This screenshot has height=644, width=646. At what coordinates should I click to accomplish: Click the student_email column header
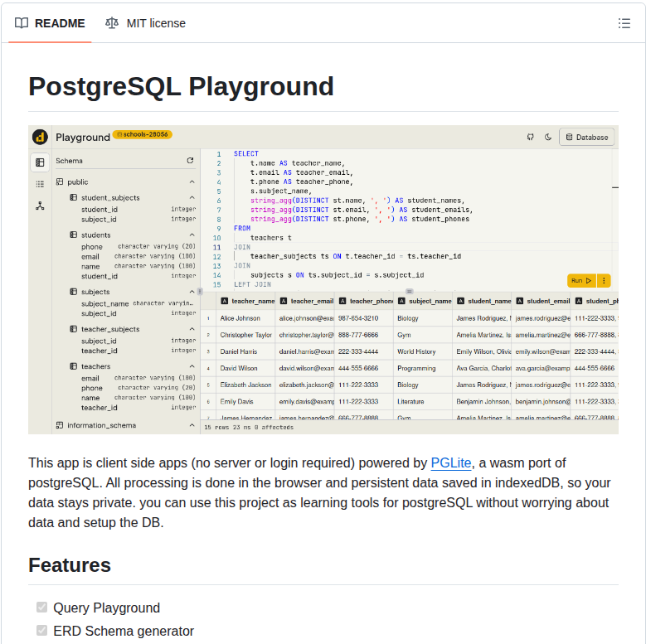click(x=542, y=301)
